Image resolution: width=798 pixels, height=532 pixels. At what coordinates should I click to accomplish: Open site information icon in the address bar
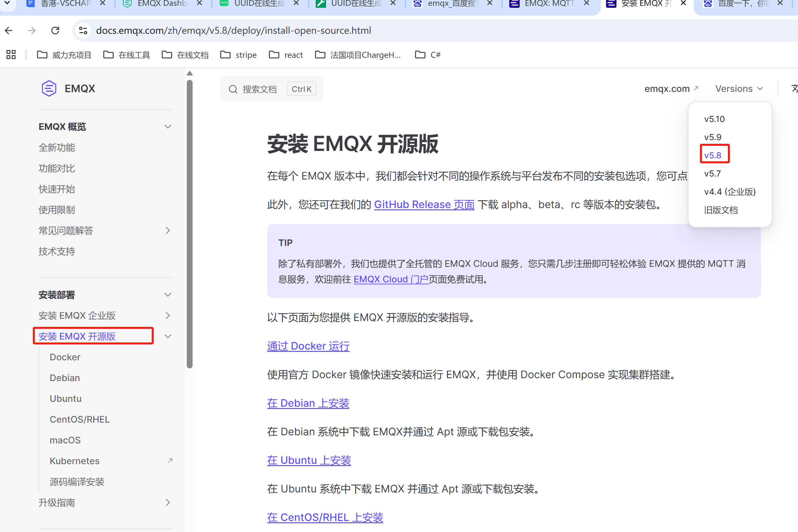(83, 31)
